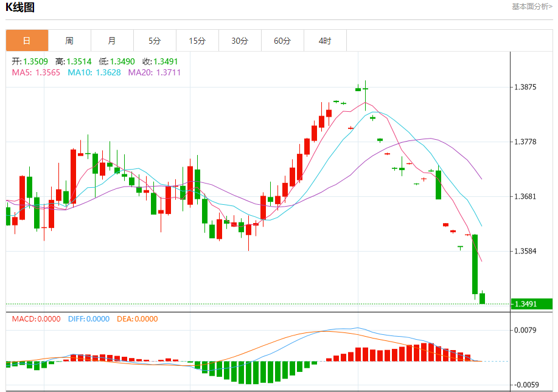Image resolution: width=558 pixels, height=392 pixels.
Task: Click the MA5: 1.3565 label
Action: [x=36, y=72]
